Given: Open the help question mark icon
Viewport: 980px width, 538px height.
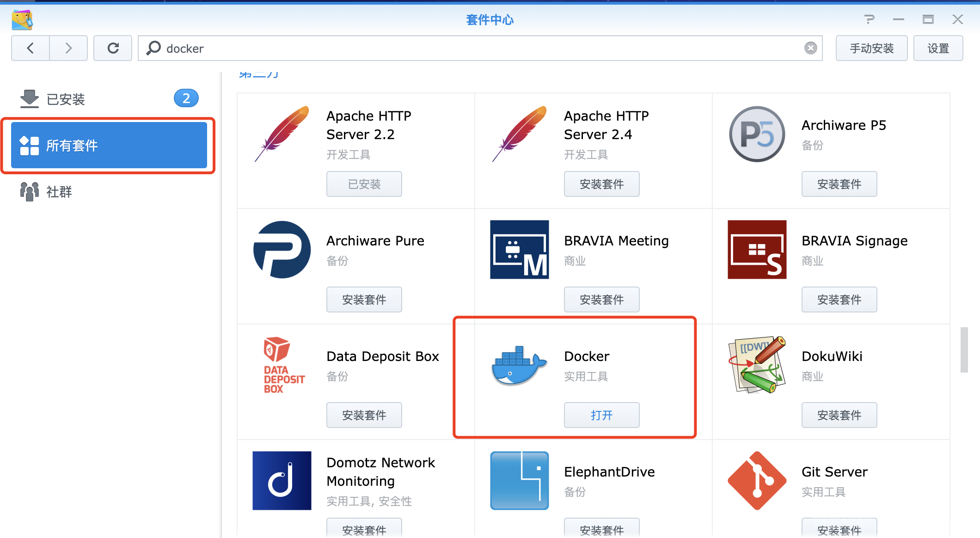Looking at the screenshot, I should 869,19.
